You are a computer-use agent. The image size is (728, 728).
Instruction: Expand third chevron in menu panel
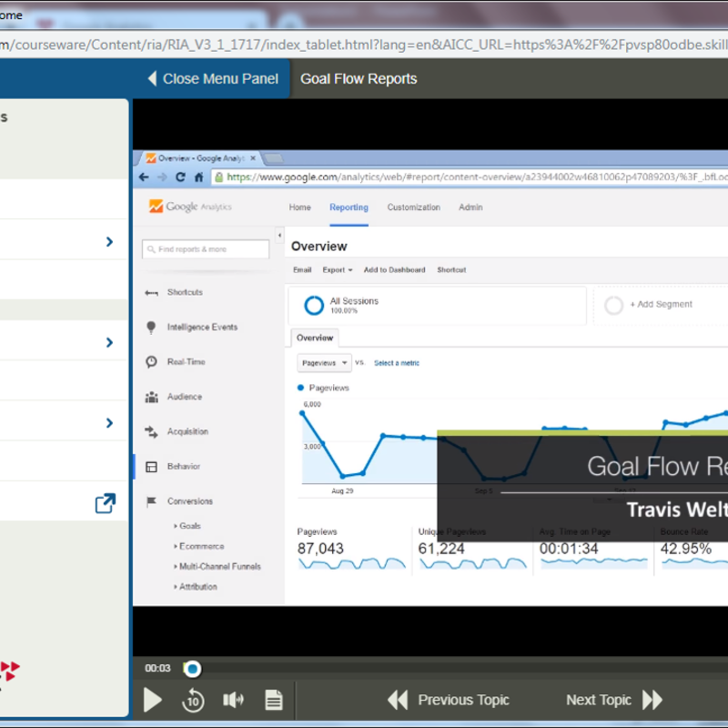109,422
